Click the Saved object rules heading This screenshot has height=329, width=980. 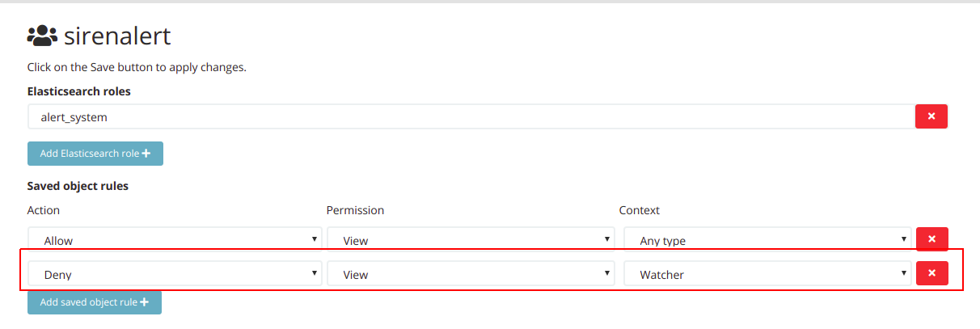pyautogui.click(x=78, y=186)
